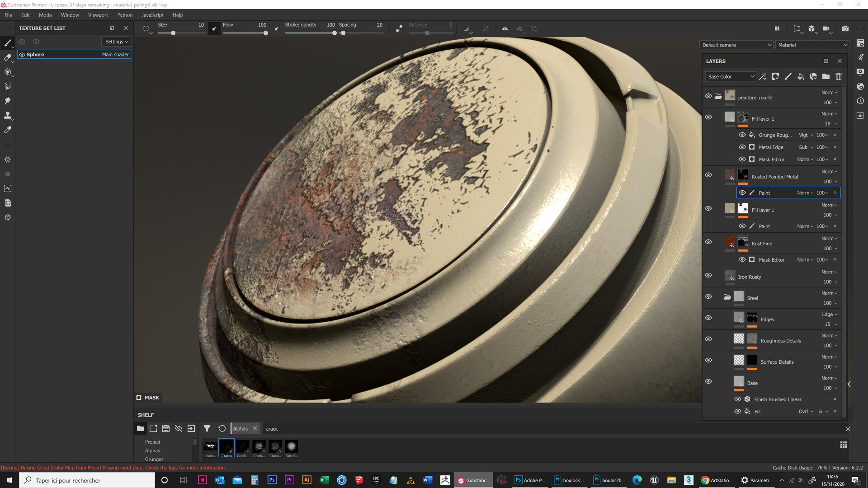Hide the Rust Fine layer
Viewport: 868px width, 488px height.
(708, 242)
